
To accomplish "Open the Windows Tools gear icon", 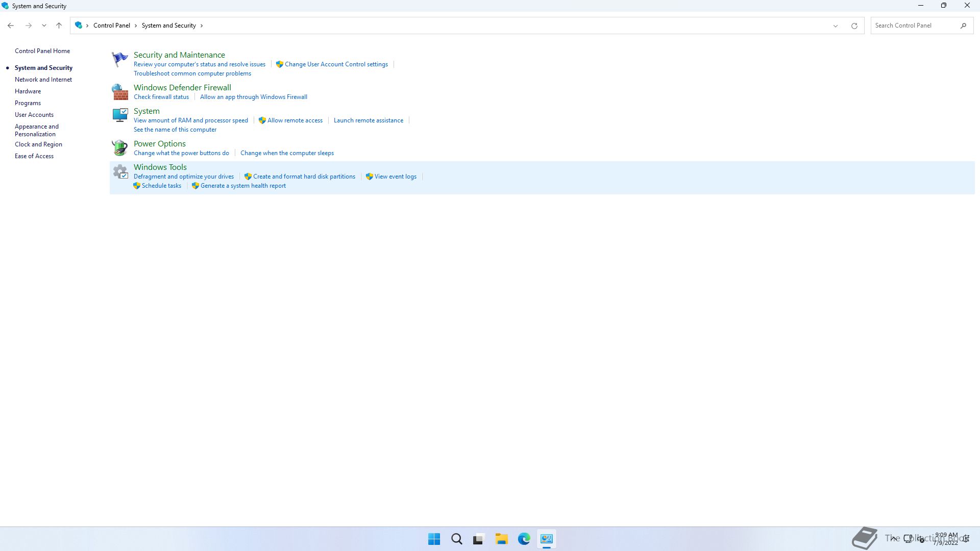I will (x=119, y=171).
